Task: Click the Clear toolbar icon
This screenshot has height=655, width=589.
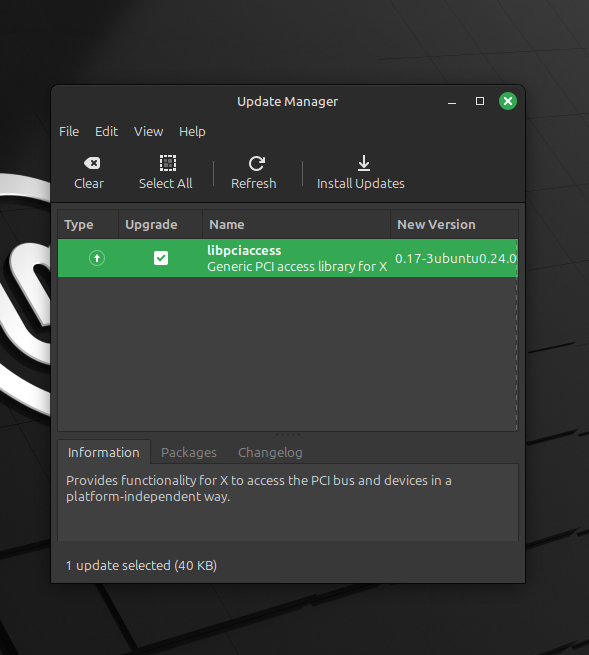Action: pyautogui.click(x=92, y=163)
